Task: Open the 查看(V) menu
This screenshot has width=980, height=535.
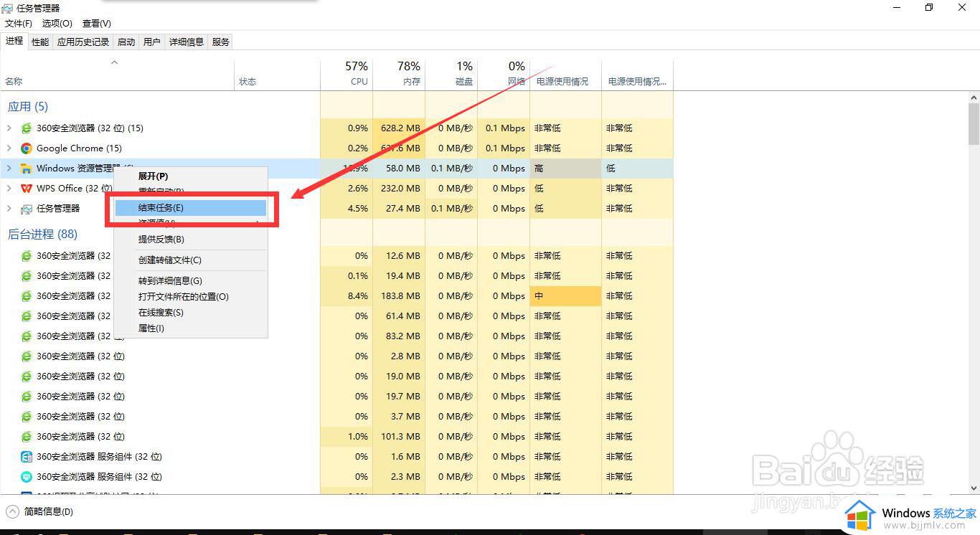Action: tap(97, 24)
